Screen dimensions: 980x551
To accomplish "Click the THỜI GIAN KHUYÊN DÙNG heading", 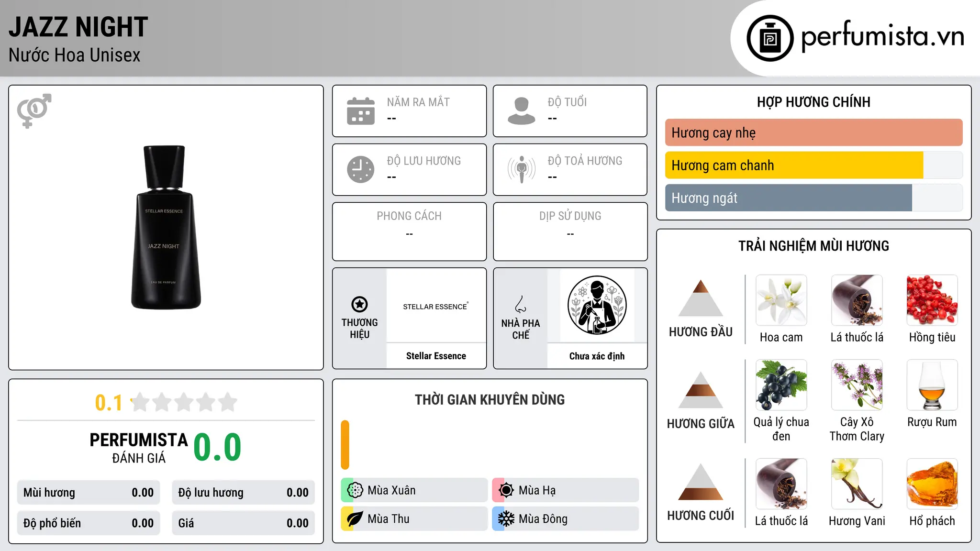I will point(490,399).
